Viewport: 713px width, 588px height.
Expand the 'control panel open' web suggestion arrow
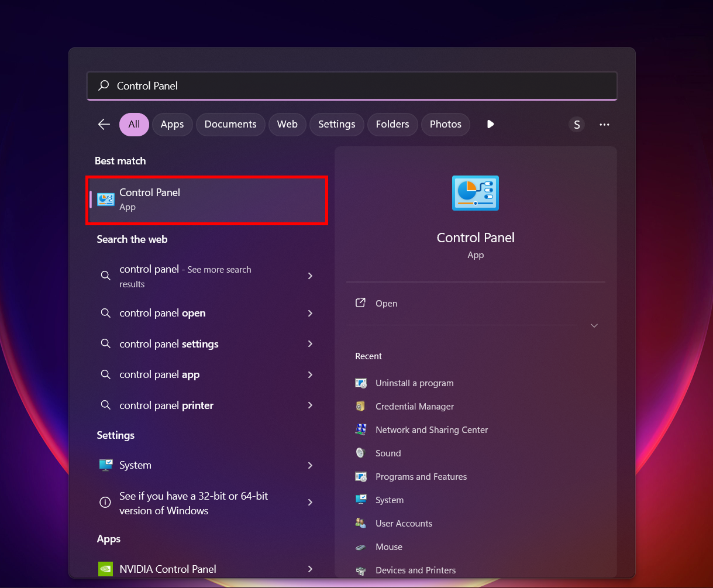310,313
